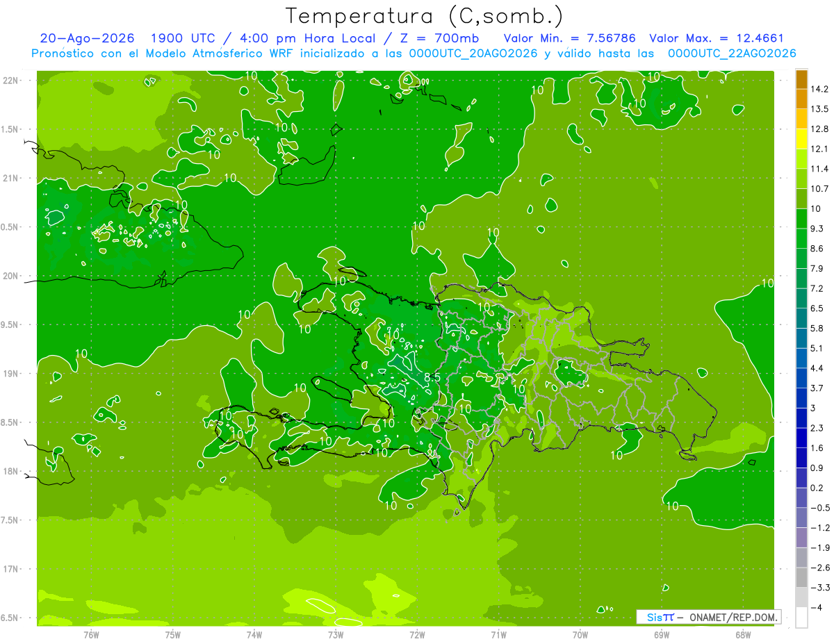Click the '72W' longitude label
The height and width of the screenshot is (644, 834).
tap(418, 634)
